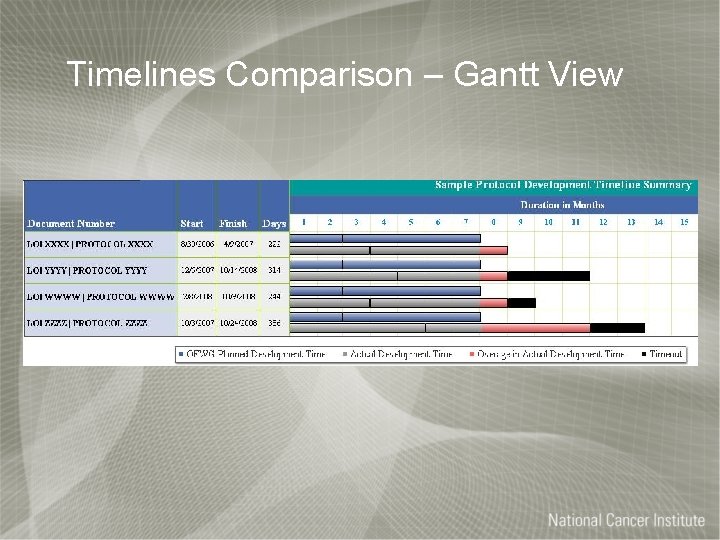Click month '12' in the duration header
The image size is (720, 540).
click(x=603, y=222)
